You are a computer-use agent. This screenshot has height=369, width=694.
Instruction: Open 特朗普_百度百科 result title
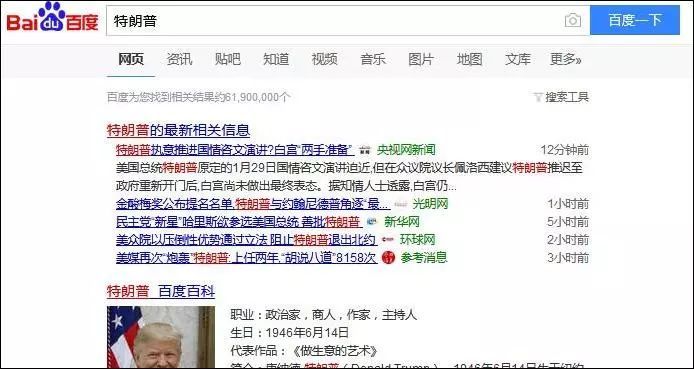[x=161, y=292]
